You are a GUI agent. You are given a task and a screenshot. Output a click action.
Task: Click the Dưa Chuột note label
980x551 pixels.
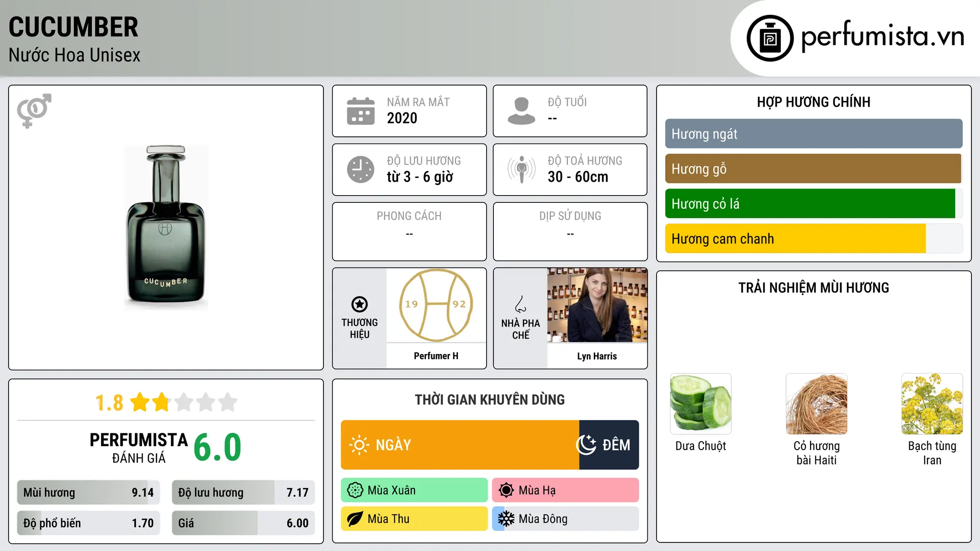701,446
